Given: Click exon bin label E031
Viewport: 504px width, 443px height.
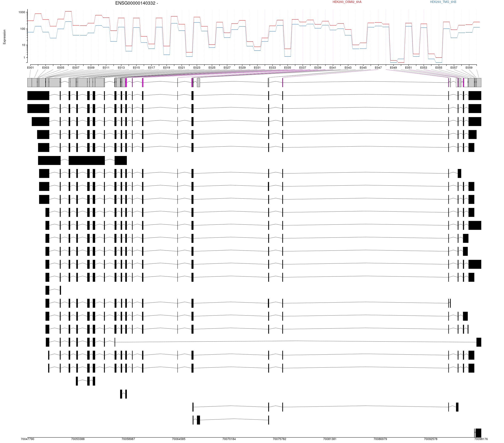Looking at the screenshot, I should point(257,68).
